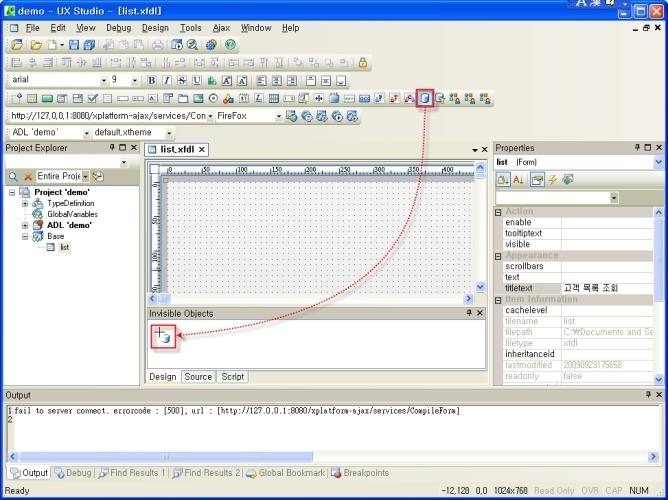
Task: Open the font size 9 dropdown
Action: tap(135, 80)
